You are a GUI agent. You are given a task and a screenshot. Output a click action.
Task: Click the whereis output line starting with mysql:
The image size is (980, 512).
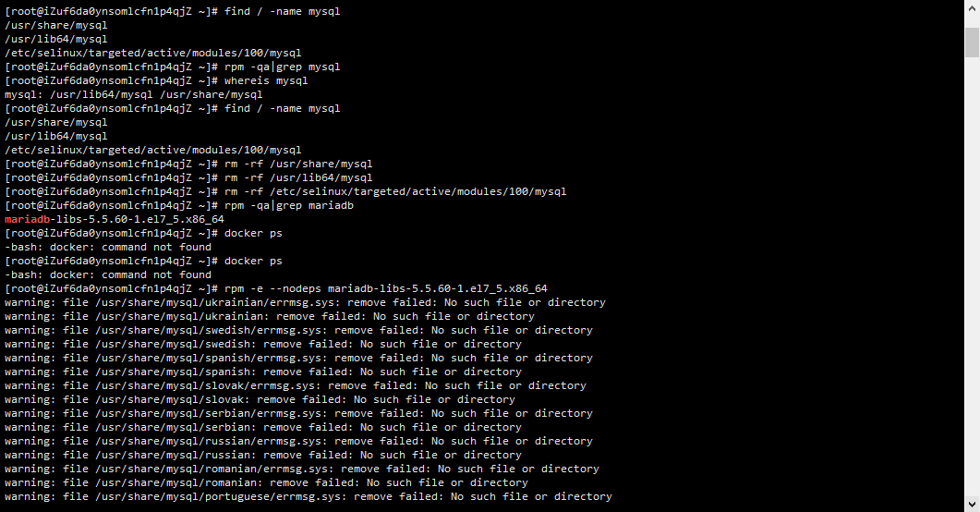(x=134, y=94)
